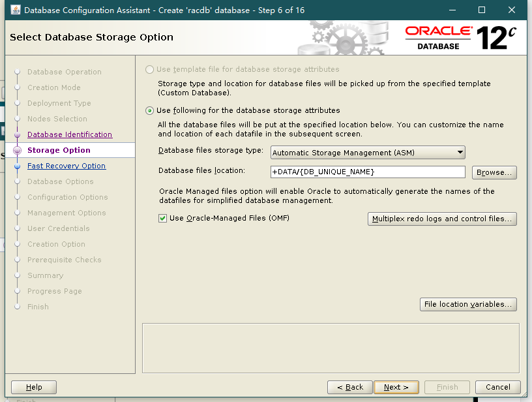Open the Database Identification step link
This screenshot has width=532, height=402.
70,134
